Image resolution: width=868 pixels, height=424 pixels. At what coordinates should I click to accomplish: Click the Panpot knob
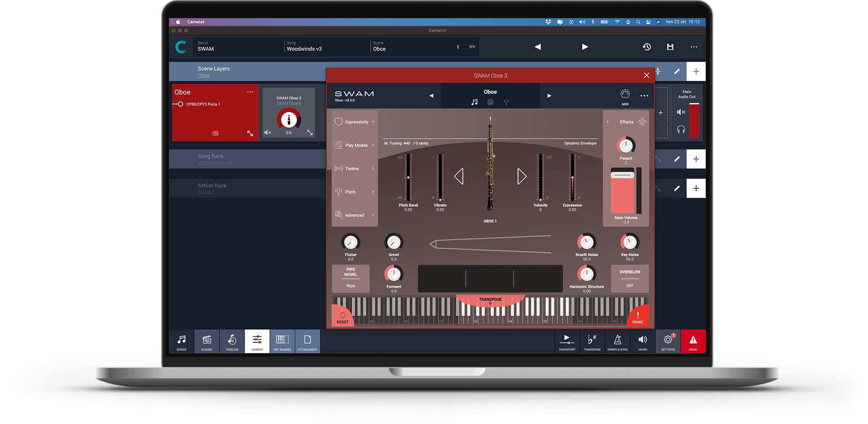[x=626, y=146]
